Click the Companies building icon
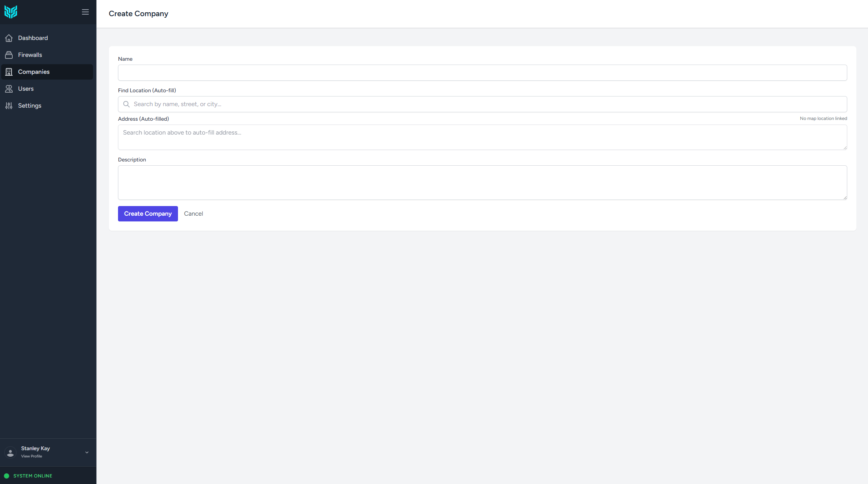The height and width of the screenshot is (484, 868). (x=9, y=72)
